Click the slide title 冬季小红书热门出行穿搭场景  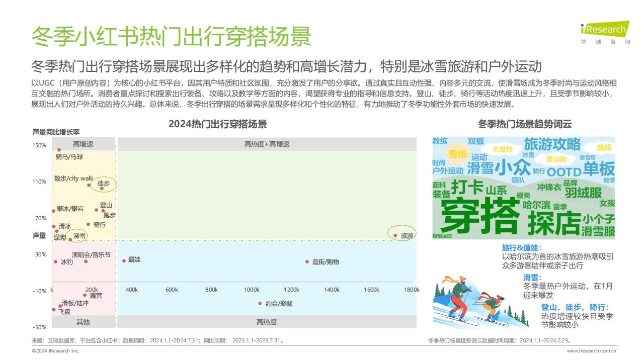pyautogui.click(x=171, y=36)
